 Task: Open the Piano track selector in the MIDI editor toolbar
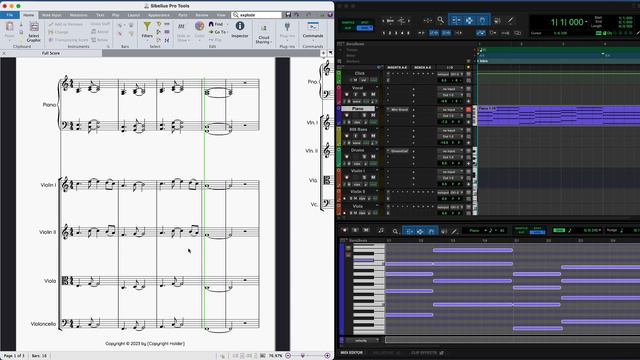point(476,231)
